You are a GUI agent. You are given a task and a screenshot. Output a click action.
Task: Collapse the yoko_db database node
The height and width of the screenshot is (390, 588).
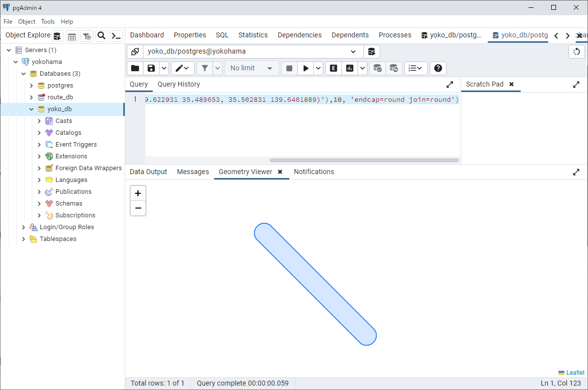31,109
